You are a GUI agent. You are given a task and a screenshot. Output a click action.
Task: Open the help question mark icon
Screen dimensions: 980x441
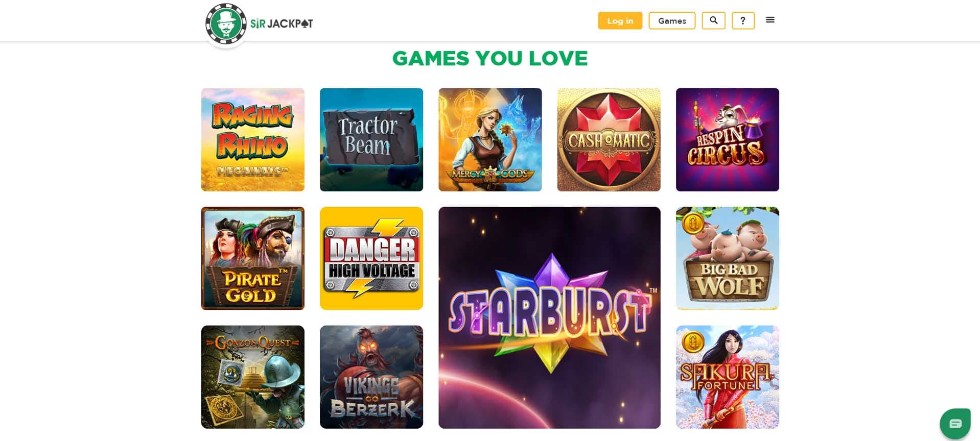tap(743, 20)
